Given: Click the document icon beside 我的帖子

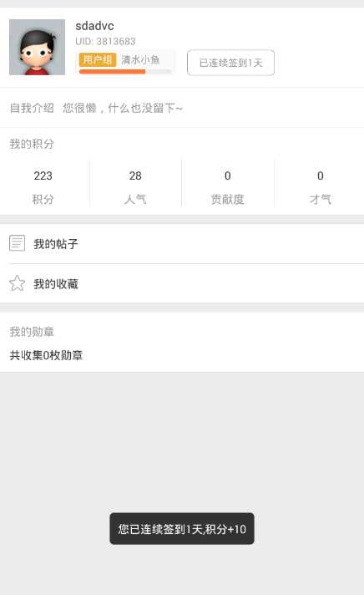Looking at the screenshot, I should click(17, 243).
